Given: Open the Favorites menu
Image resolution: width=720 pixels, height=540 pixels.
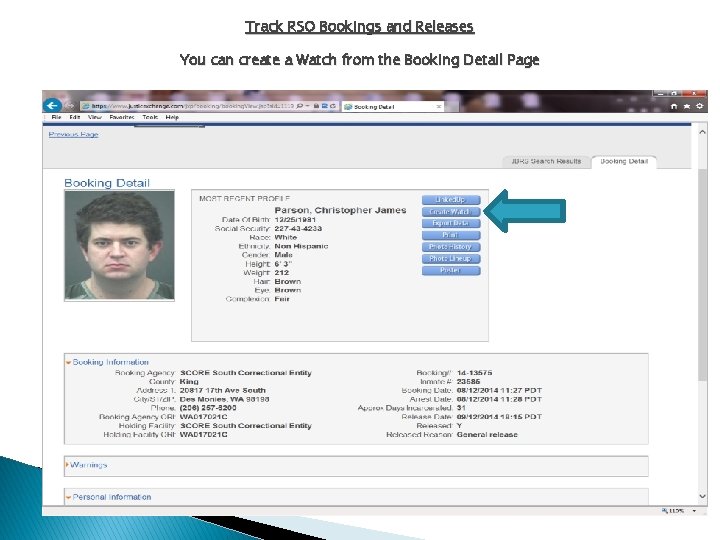Looking at the screenshot, I should coord(122,117).
